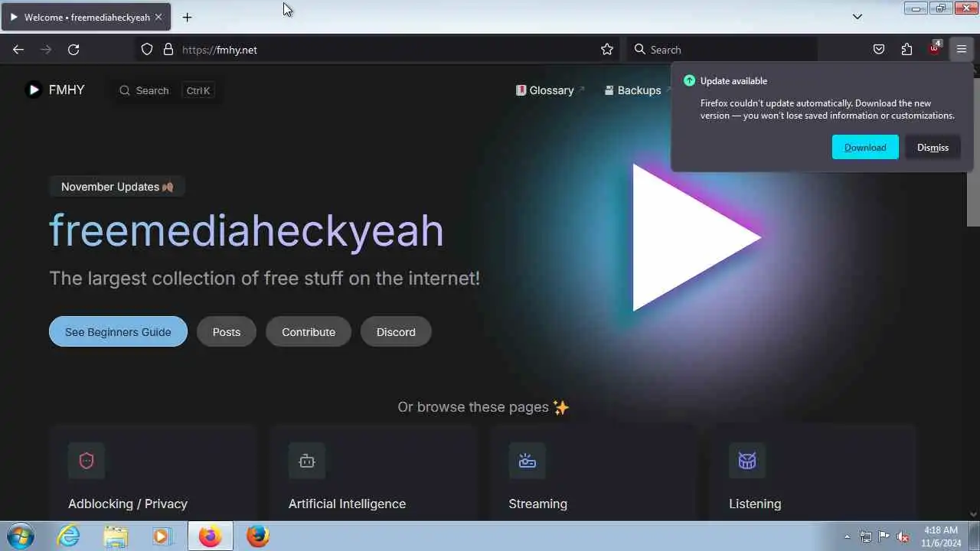Download the Firefox update
The height and width of the screenshot is (551, 980).
click(x=865, y=147)
